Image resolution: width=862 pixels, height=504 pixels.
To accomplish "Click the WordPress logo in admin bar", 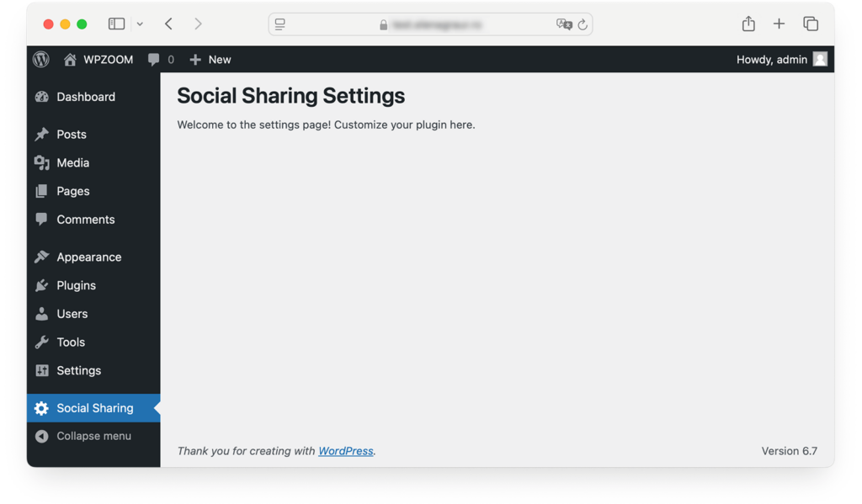I will point(40,60).
